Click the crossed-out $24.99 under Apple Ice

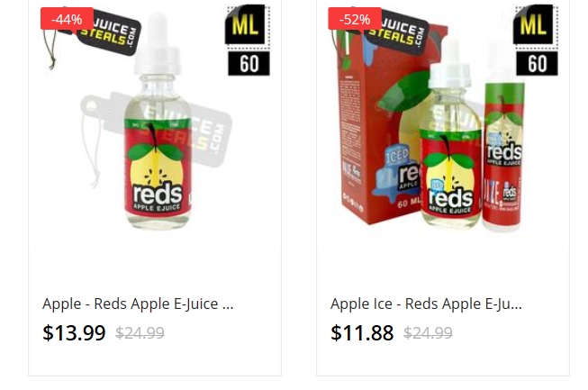coord(428,333)
